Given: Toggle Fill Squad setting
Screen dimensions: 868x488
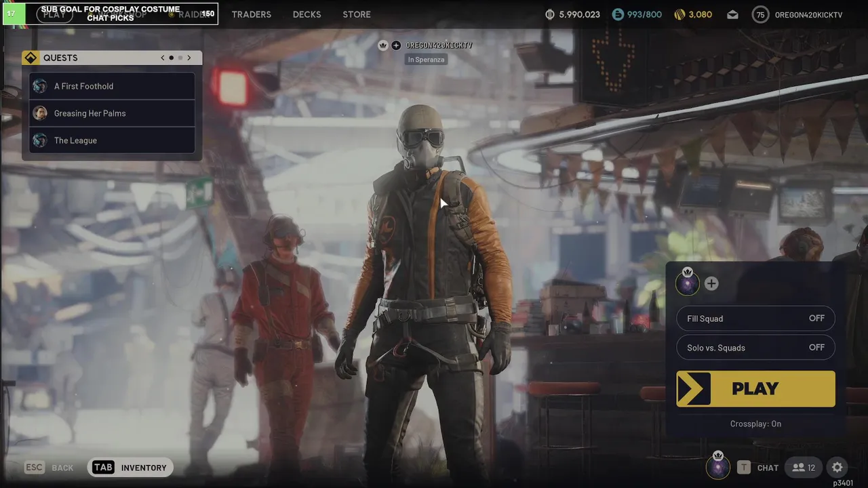Looking at the screenshot, I should click(x=755, y=319).
